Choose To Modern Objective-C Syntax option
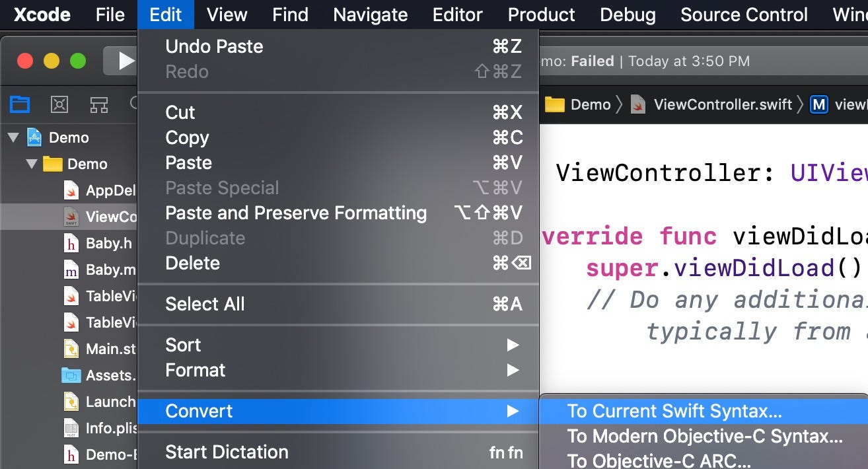 (704, 436)
